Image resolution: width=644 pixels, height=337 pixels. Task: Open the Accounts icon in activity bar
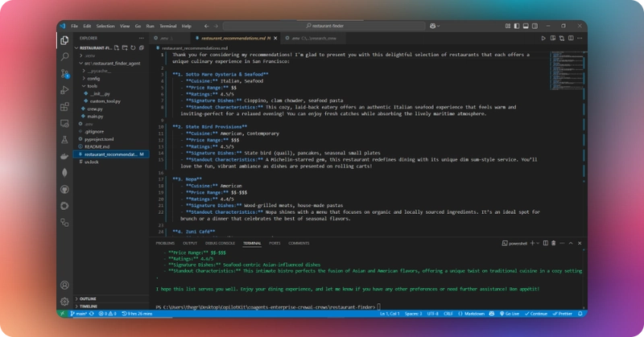(64, 285)
